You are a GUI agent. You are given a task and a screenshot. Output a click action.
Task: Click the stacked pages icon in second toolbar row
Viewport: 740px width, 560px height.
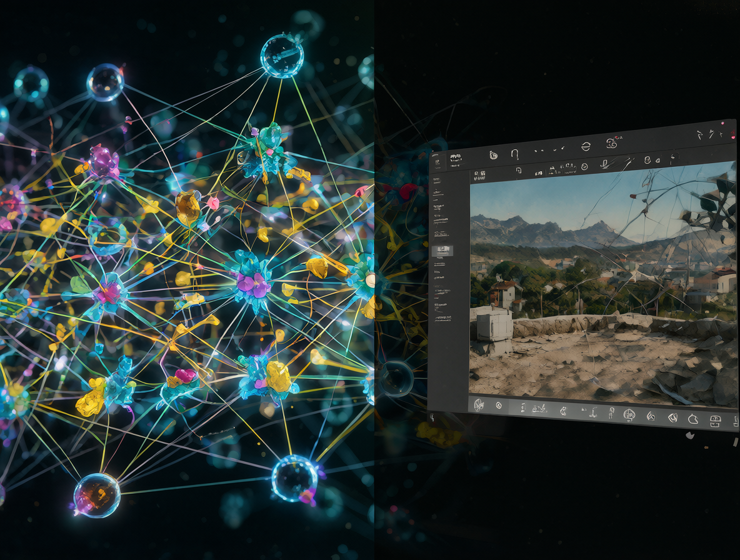[x=518, y=170]
